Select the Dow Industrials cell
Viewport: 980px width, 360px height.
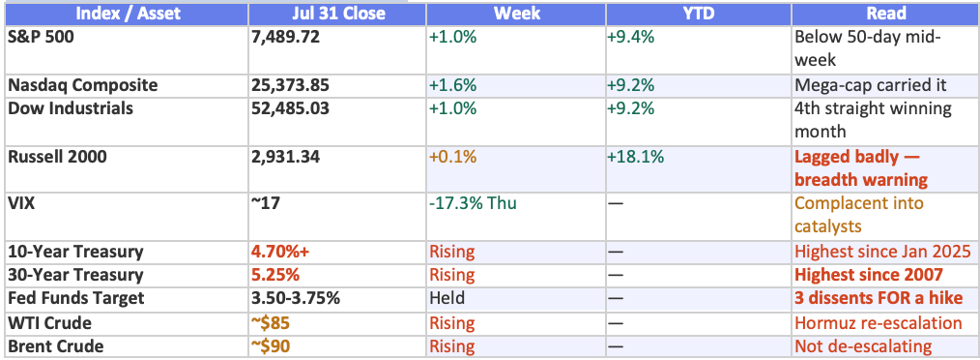(x=127, y=121)
